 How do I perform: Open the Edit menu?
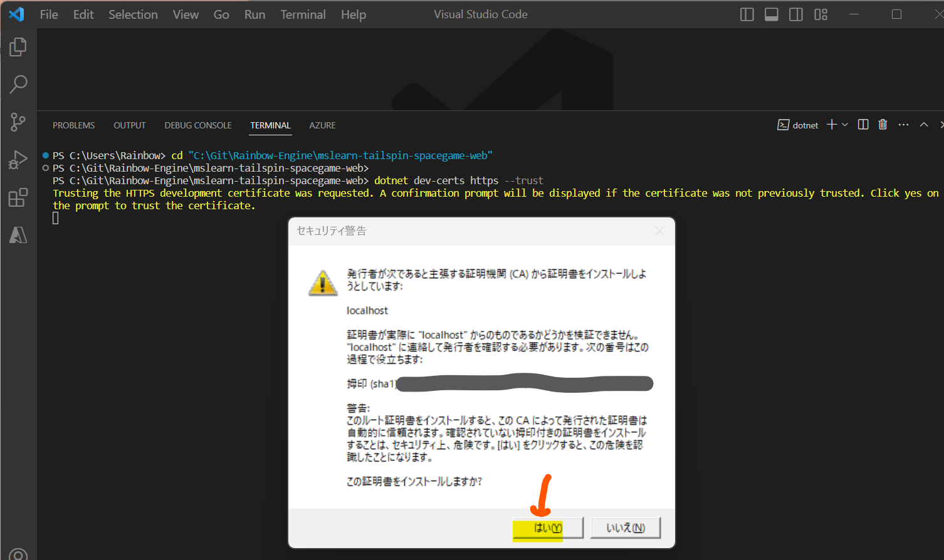tap(83, 14)
